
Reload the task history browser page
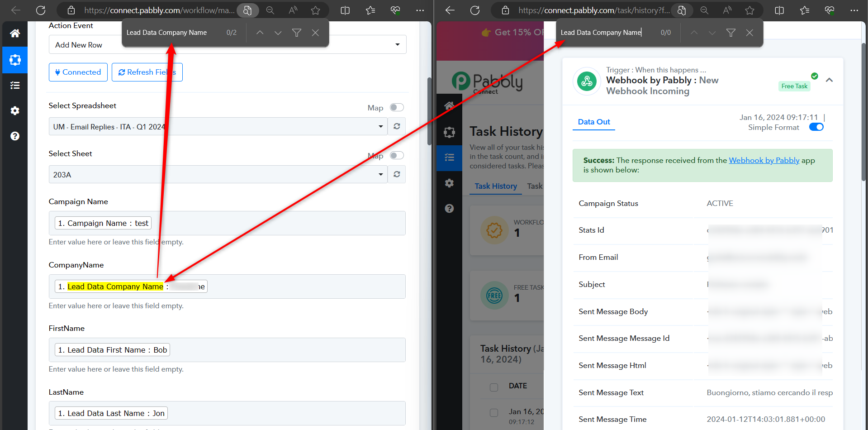click(x=475, y=10)
